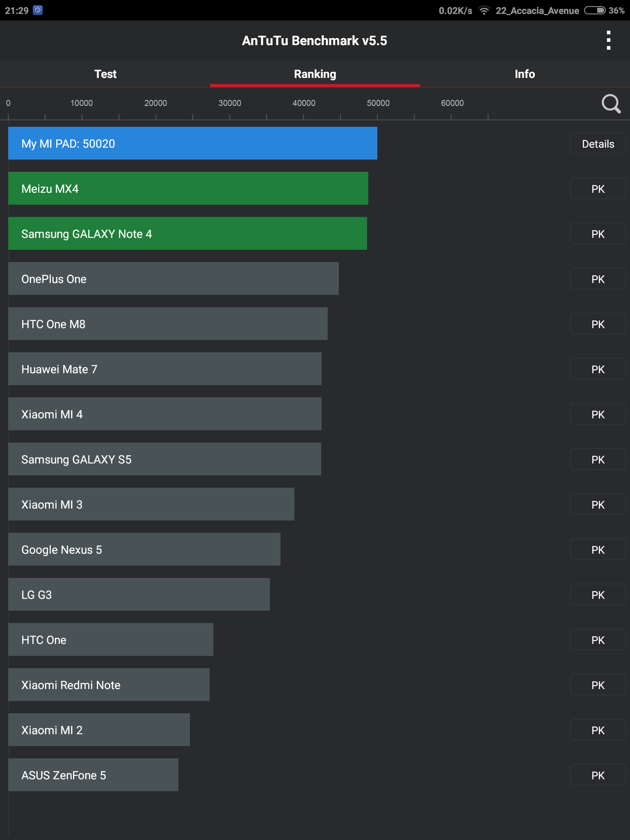
Task: Tap the Huawei Mate 7 bar
Action: (165, 369)
